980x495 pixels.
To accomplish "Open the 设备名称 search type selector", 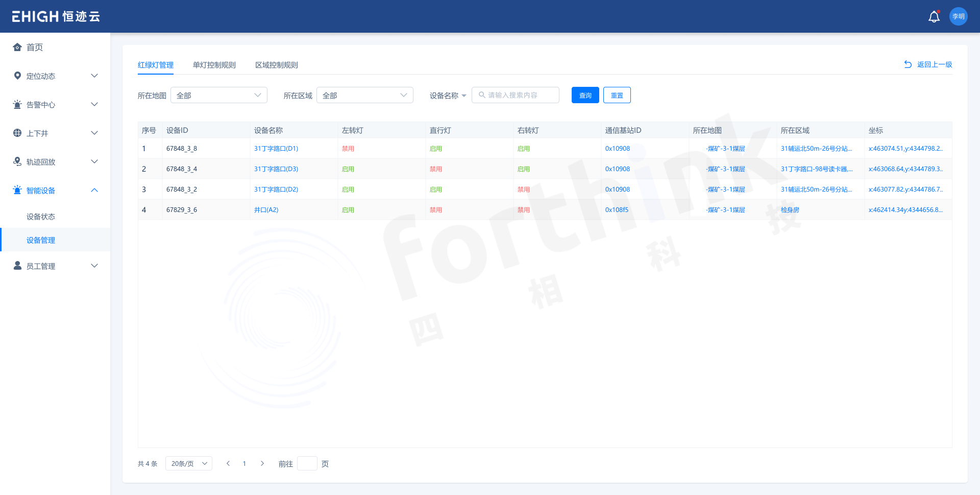I will [x=448, y=96].
